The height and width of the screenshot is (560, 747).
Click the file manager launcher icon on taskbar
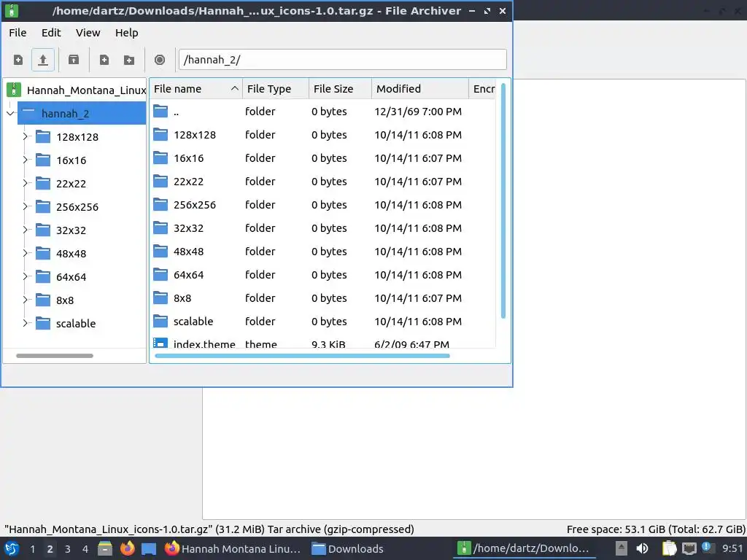105,548
